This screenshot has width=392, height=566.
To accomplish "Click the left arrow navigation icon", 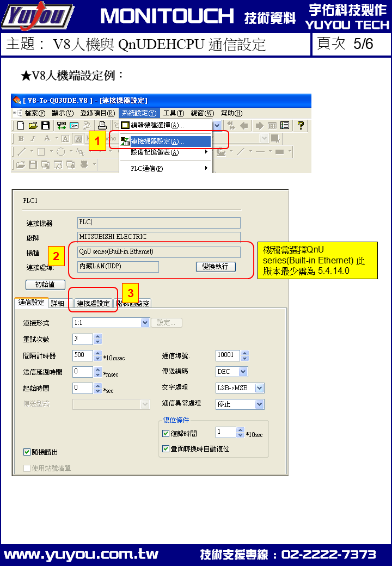I will (244, 125).
